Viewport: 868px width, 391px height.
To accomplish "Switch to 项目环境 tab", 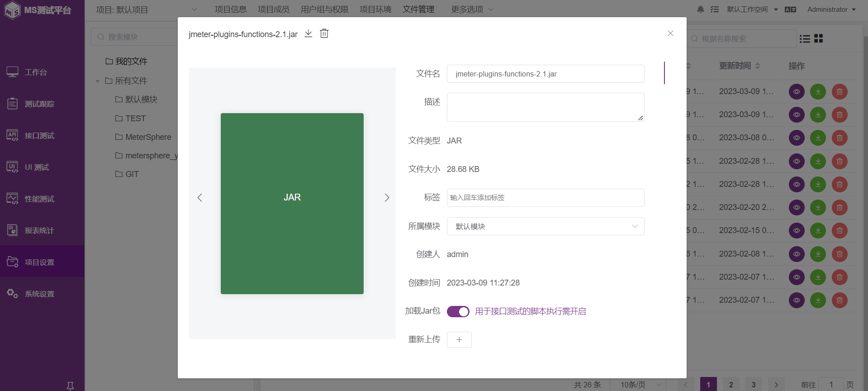I will [375, 10].
